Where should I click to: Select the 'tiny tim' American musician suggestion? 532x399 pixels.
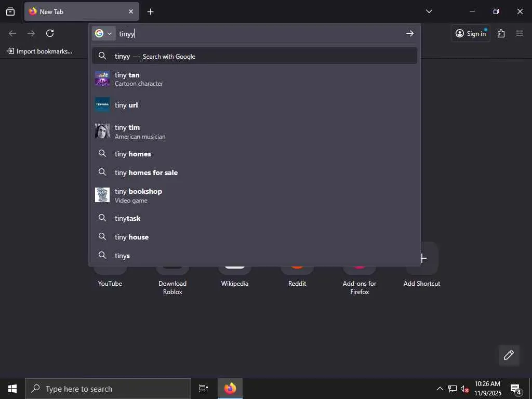(x=255, y=131)
